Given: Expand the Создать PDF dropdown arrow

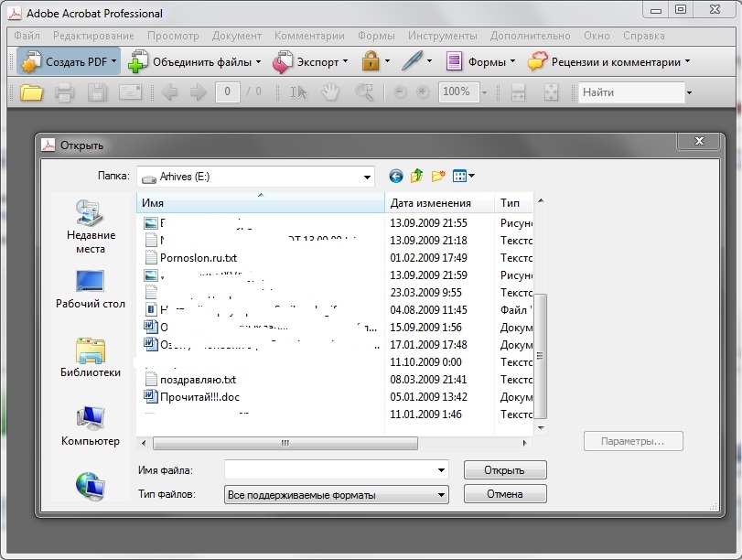Looking at the screenshot, I should pos(114,61).
